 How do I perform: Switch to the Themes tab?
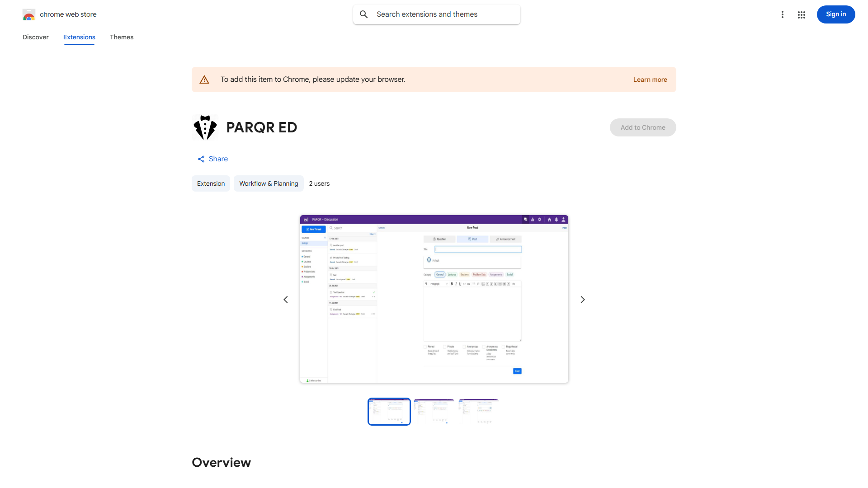pyautogui.click(x=122, y=37)
